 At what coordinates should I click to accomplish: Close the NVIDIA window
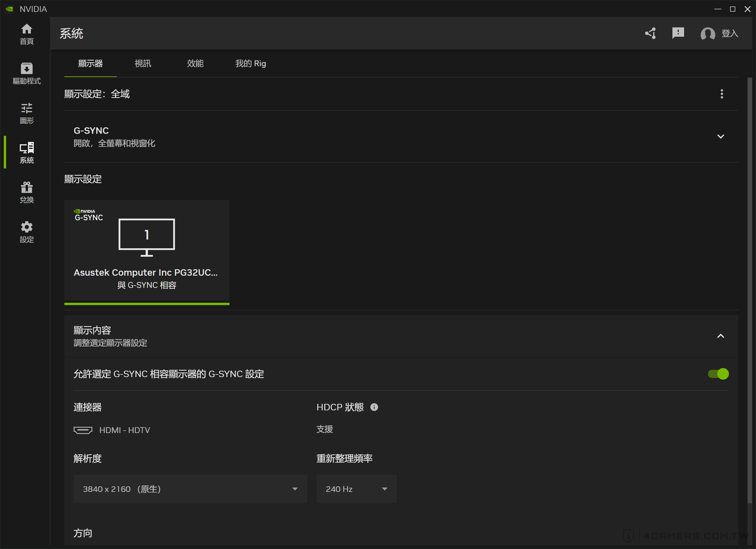[x=747, y=9]
